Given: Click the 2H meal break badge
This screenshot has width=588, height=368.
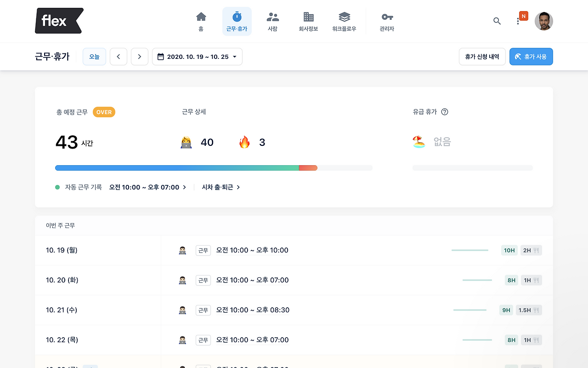Looking at the screenshot, I should pyautogui.click(x=531, y=250).
